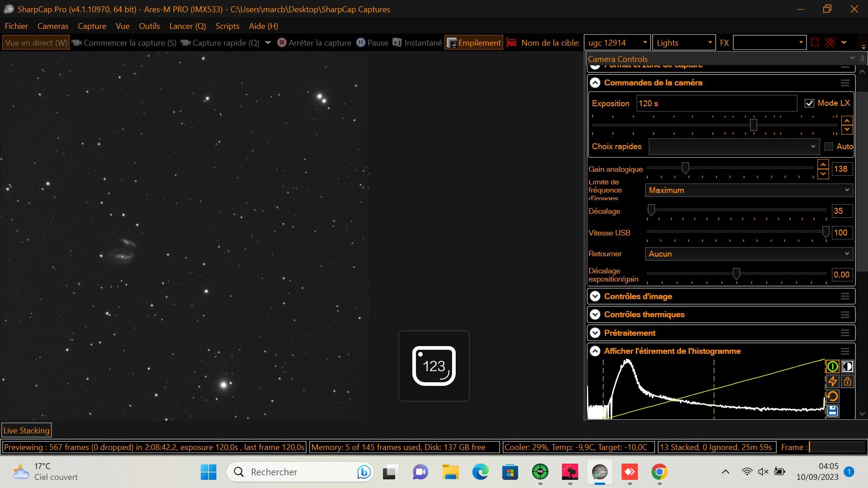This screenshot has height=488, width=868.
Task: Open the Live Stacking tab
Action: 26,431
